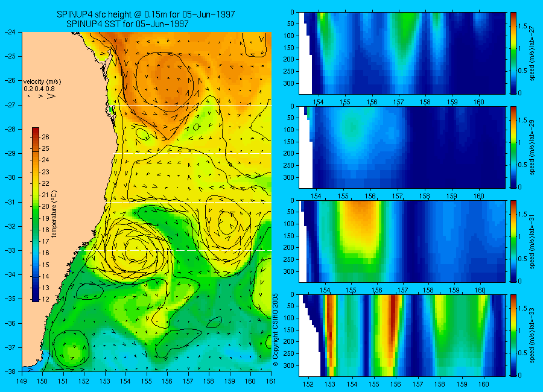
Task: Click the 'speed (m/s) lat=-31' label
Action: pyautogui.click(x=532, y=241)
